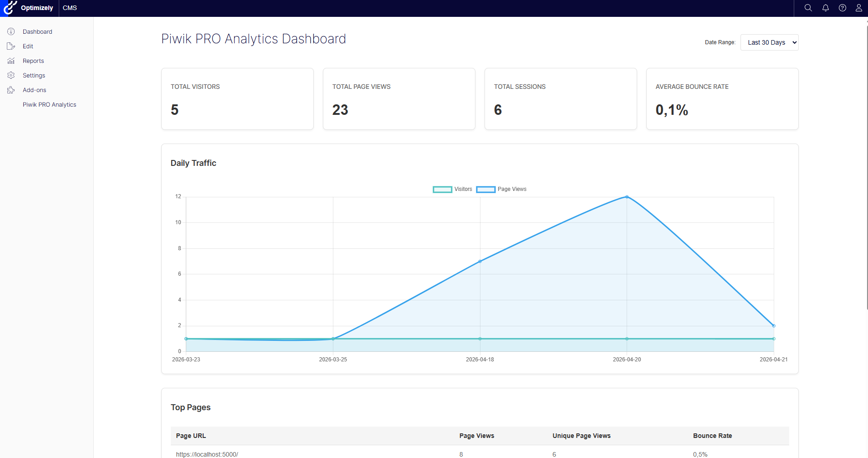Click the Settings gear icon
Image resolution: width=868 pixels, height=458 pixels.
(11, 75)
